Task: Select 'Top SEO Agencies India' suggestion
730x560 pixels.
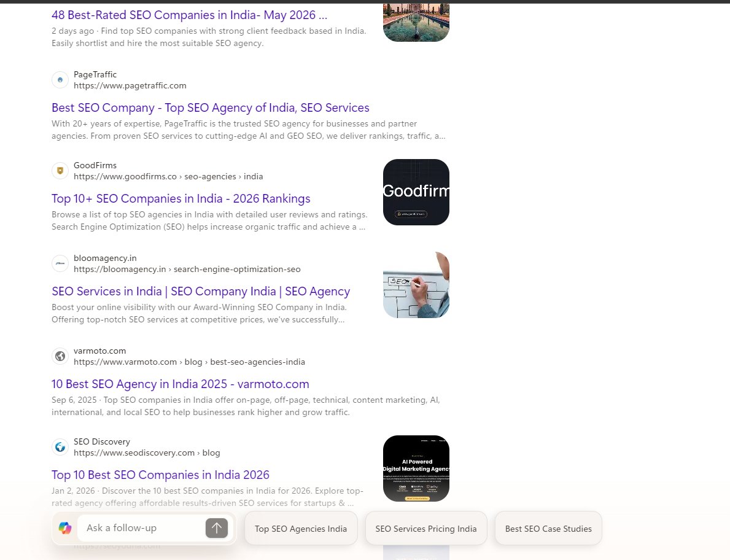Action: tap(301, 528)
